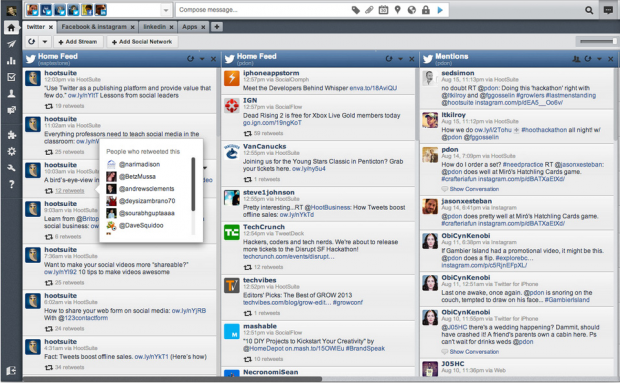The height and width of the screenshot is (383, 620).
Task: Click the refresh icon beside Add Stream
Action: (x=32, y=42)
